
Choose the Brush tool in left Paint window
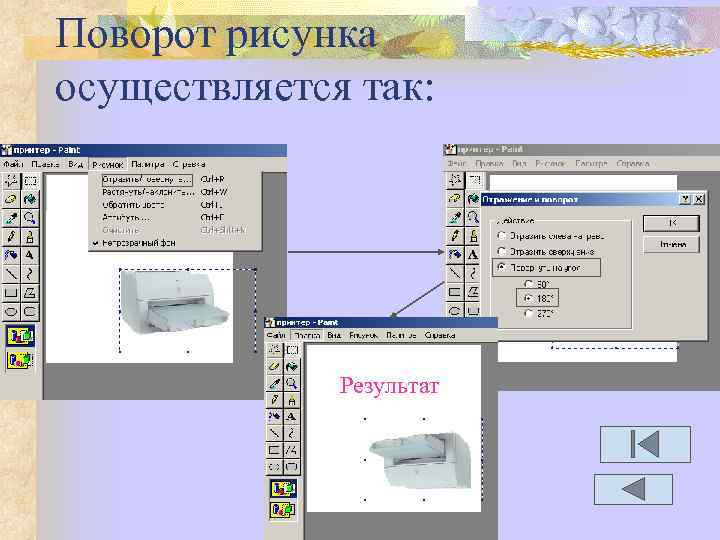(30, 237)
